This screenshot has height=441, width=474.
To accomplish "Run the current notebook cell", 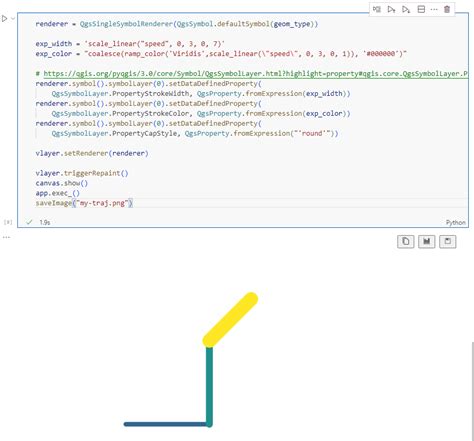I will coord(4,19).
